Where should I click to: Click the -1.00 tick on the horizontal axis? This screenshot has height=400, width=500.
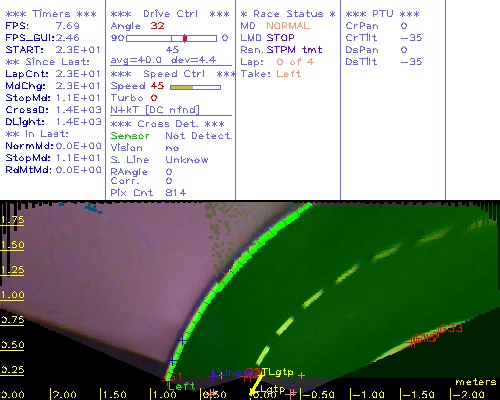coord(368,394)
